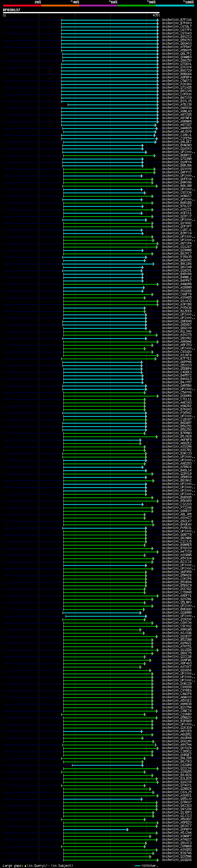
Task: Select hit label UniRef100_O48934
Action: click(176, 108)
